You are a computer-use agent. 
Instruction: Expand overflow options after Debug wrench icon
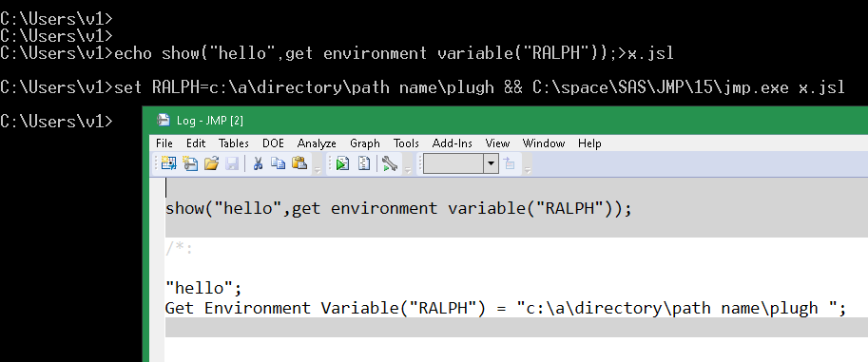point(408,170)
